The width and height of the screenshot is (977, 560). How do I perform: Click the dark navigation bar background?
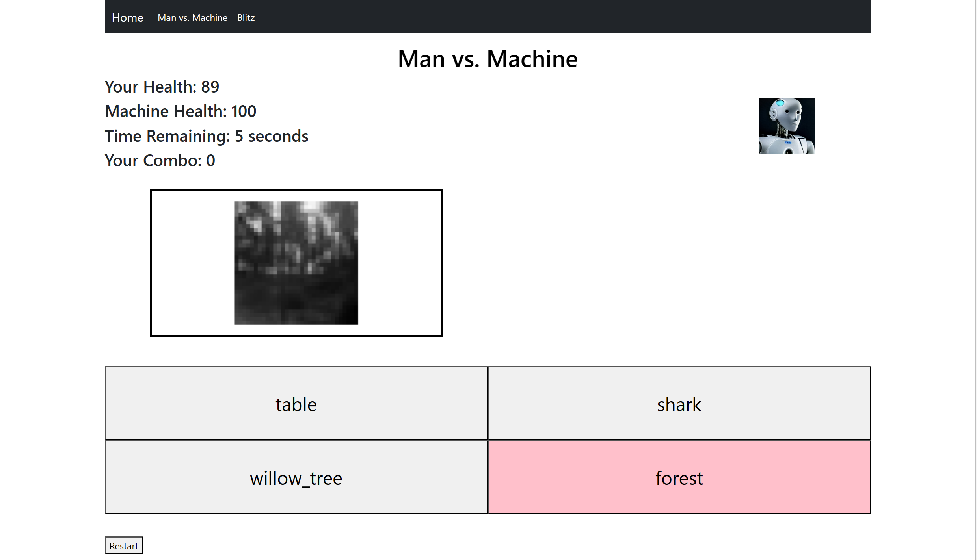coord(552,17)
